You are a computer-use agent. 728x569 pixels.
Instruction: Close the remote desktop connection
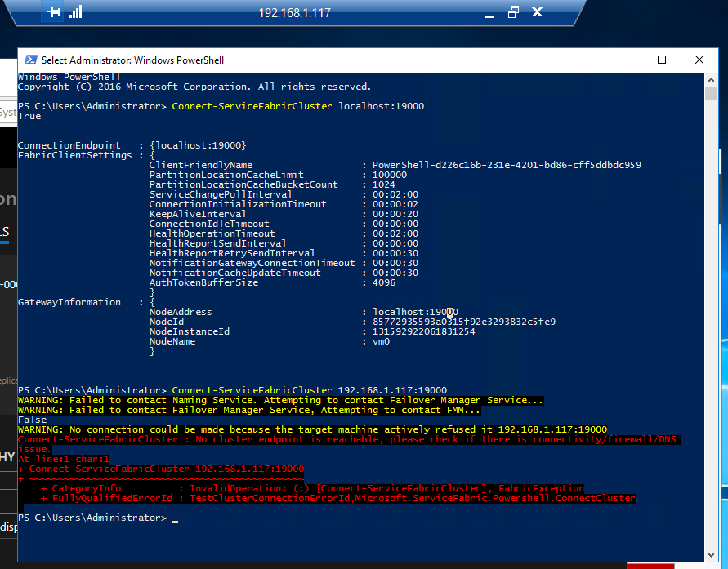(x=539, y=12)
